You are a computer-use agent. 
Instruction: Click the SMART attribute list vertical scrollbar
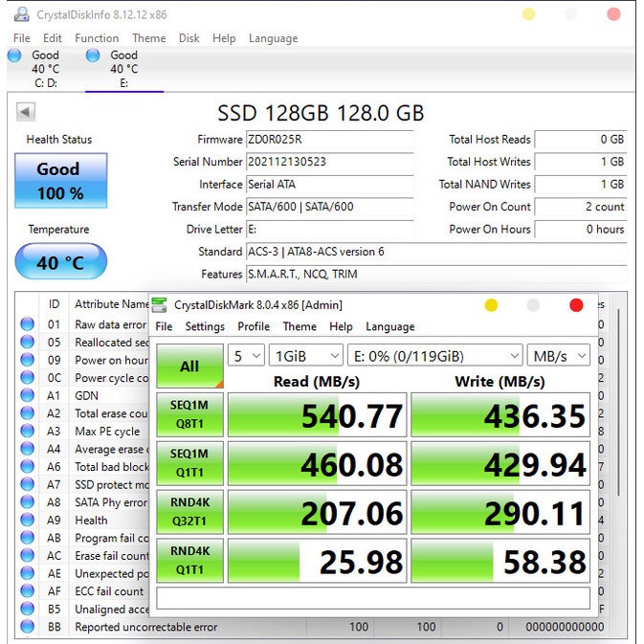(x=618, y=403)
